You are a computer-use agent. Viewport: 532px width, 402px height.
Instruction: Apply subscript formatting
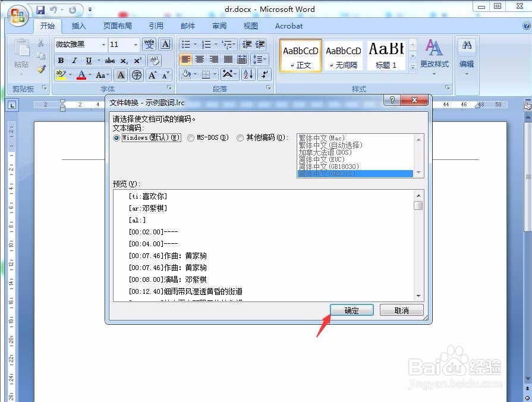[124, 61]
